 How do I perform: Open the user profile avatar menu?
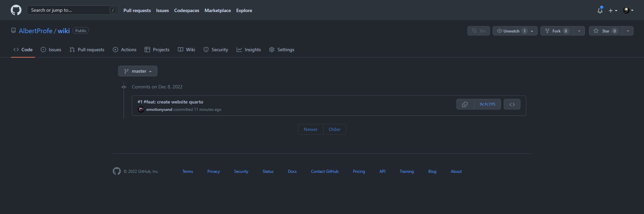pyautogui.click(x=628, y=10)
